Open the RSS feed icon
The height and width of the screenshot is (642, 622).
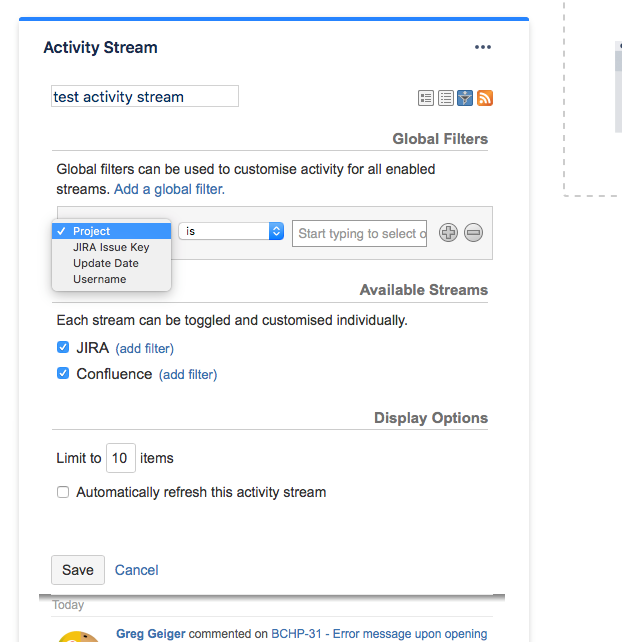pos(485,98)
